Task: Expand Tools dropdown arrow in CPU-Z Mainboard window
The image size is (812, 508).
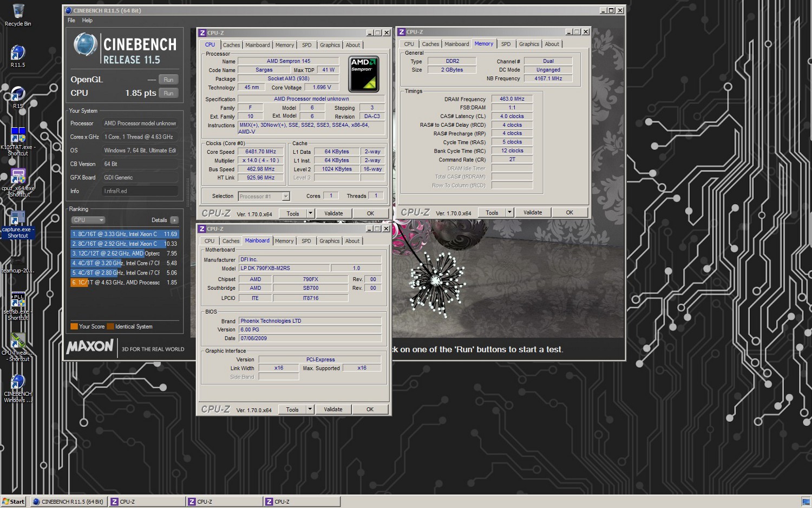Action: point(310,409)
